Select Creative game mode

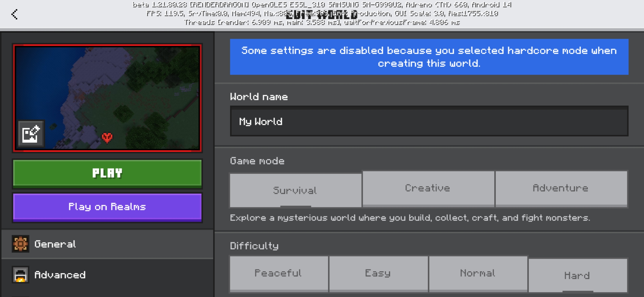(x=428, y=188)
